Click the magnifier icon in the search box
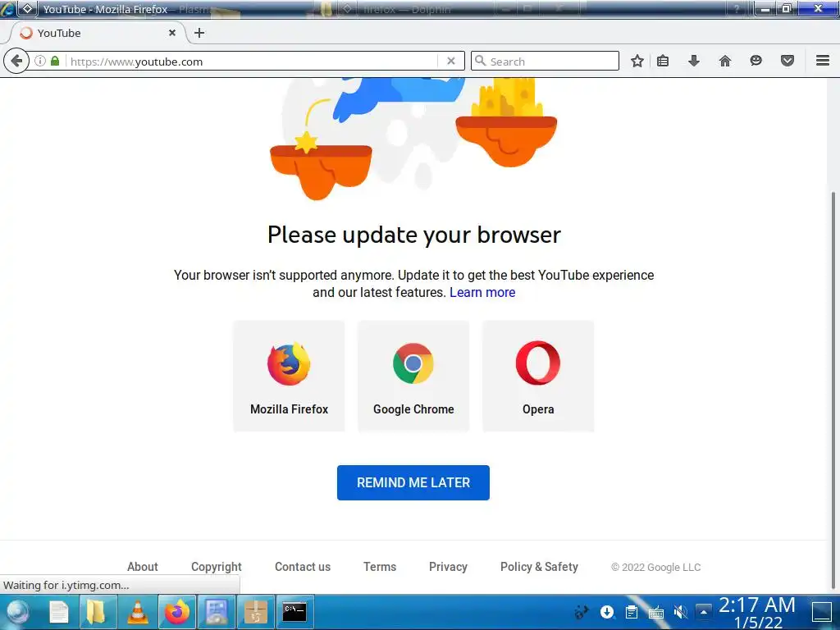 point(481,61)
